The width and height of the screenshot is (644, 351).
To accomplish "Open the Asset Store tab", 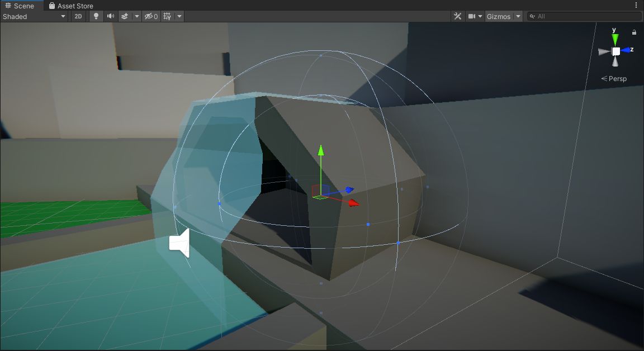I will (x=71, y=6).
